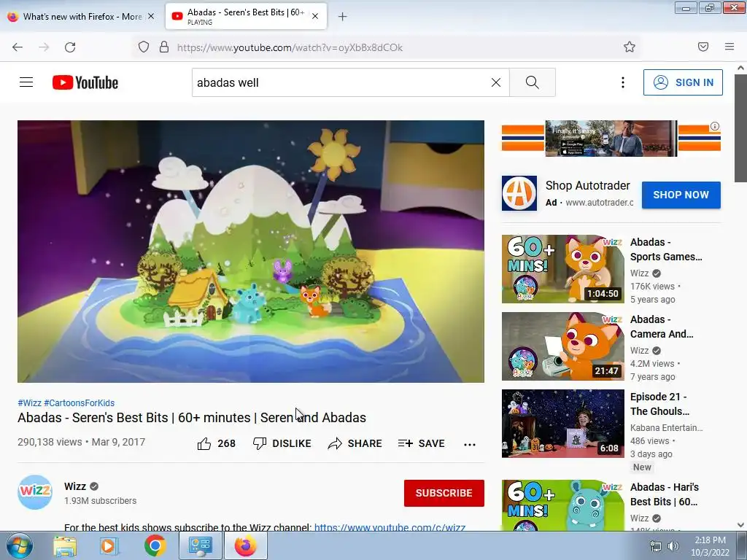Screen dimensions: 747x560
Task: Click Episode 21 The Ghouls title
Action: click(659, 404)
